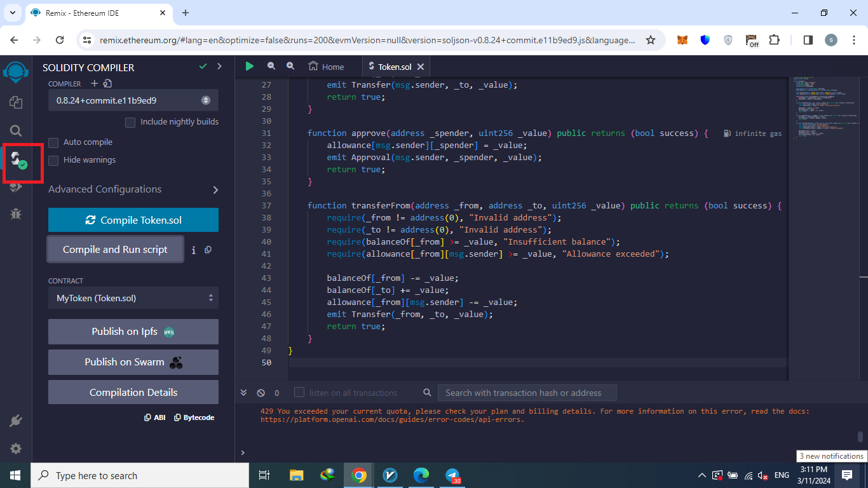Enable the Auto compile checkbox
868x488 pixels.
tap(53, 142)
